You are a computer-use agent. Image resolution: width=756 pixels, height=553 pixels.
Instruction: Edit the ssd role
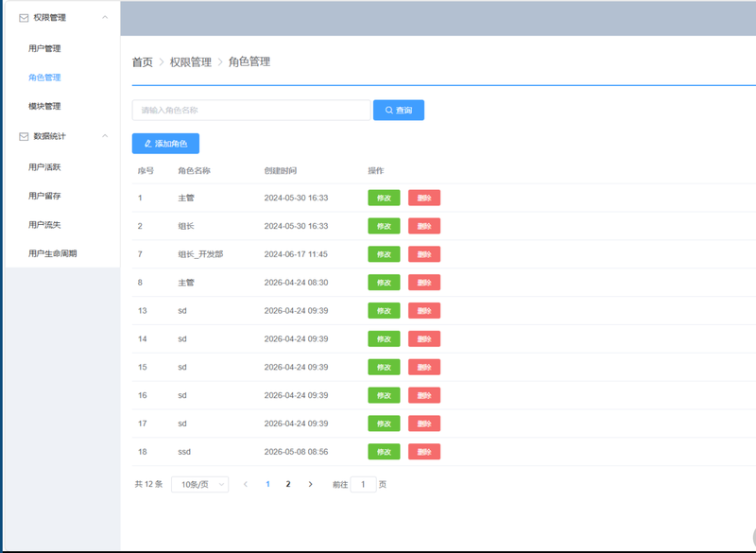pyautogui.click(x=384, y=452)
